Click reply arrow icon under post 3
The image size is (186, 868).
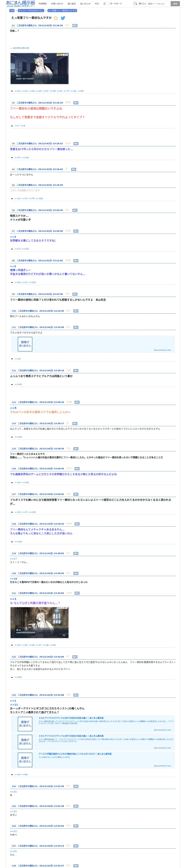[12, 157]
